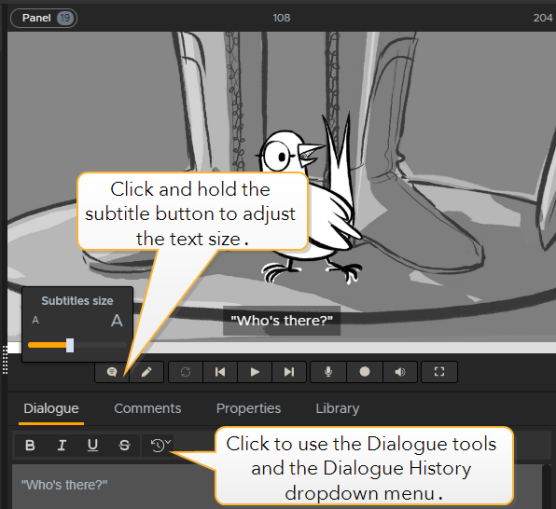Play the storyboard animatic

click(255, 372)
